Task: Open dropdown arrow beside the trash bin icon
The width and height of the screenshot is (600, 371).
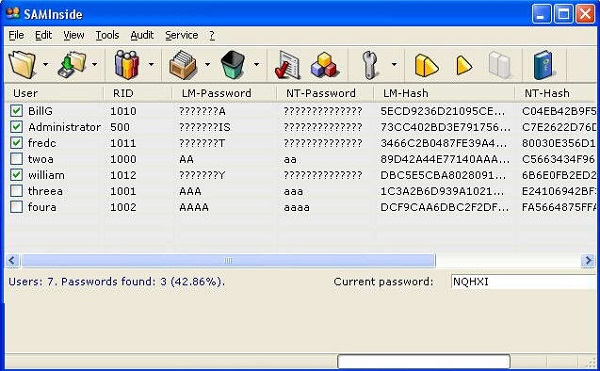Action: coord(256,64)
